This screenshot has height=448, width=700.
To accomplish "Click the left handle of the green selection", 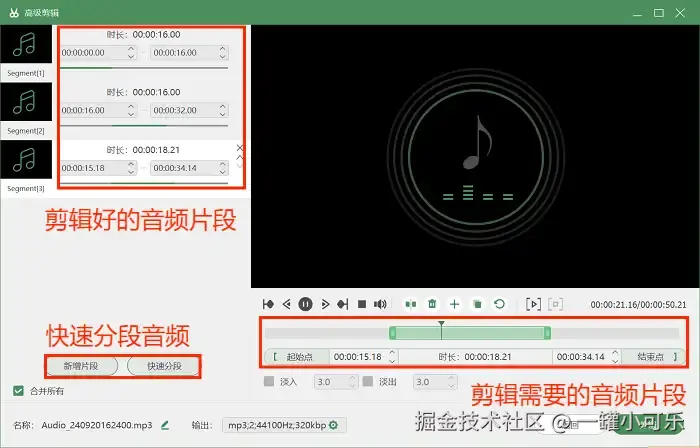I will (x=392, y=333).
